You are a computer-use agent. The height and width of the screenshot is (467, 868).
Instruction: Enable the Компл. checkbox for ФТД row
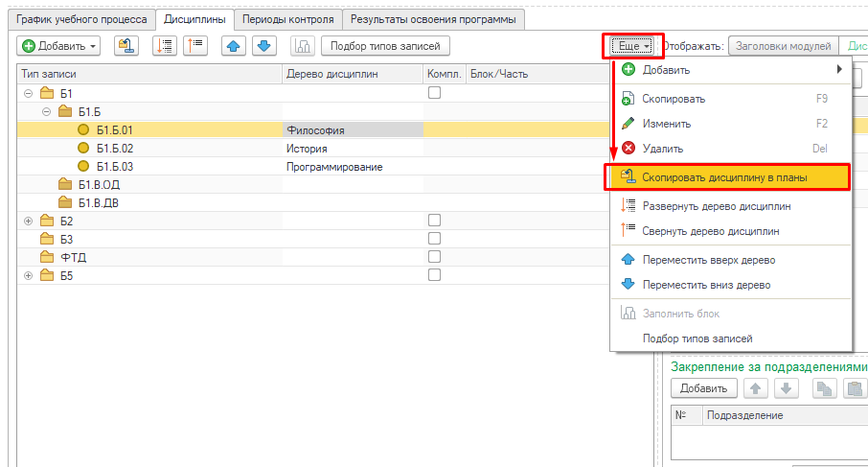pos(434,257)
